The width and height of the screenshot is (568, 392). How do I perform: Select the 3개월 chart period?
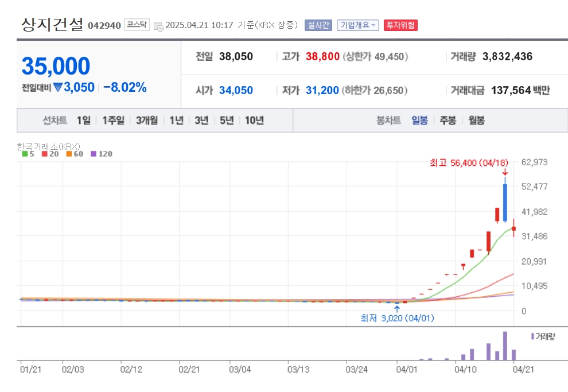[147, 121]
